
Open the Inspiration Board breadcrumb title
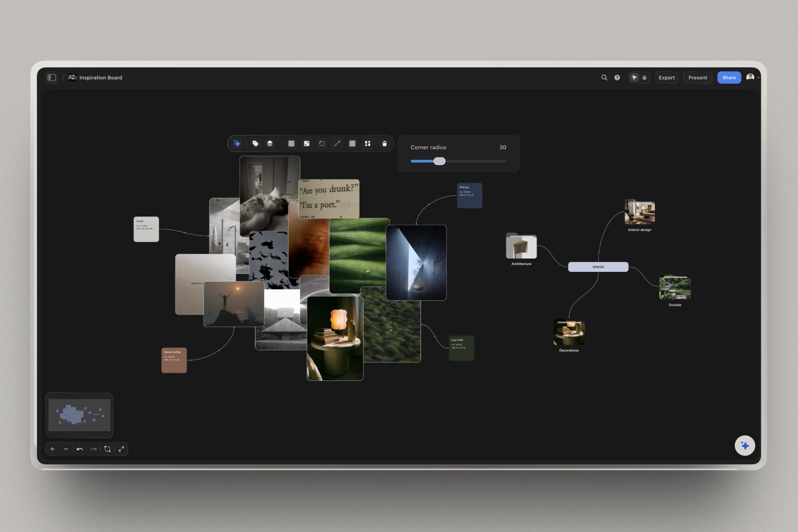[x=101, y=77]
